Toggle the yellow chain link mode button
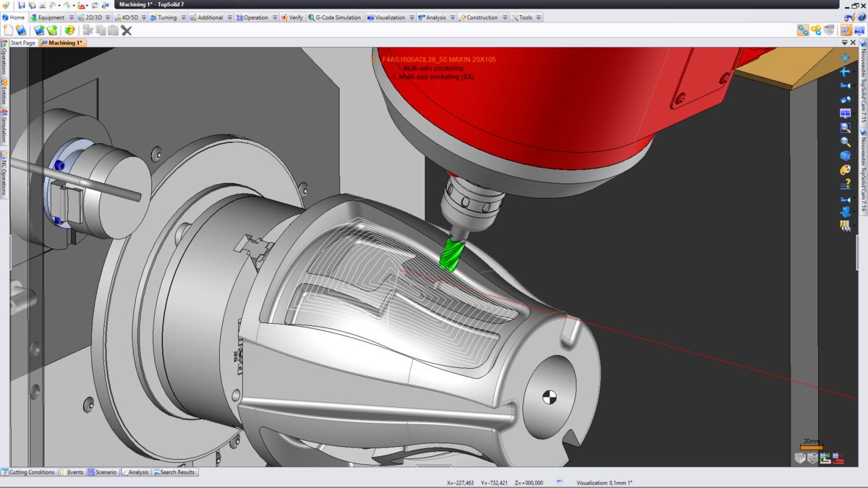868x488 pixels. [817, 30]
